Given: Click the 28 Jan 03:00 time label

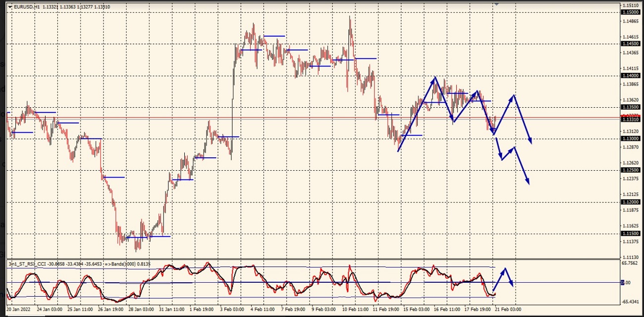Looking at the screenshot, I should (141, 309).
